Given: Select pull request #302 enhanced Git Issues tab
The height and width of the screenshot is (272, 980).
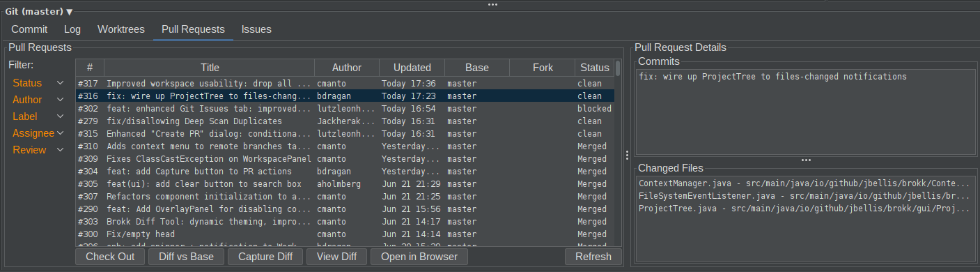Looking at the screenshot, I should point(345,109).
